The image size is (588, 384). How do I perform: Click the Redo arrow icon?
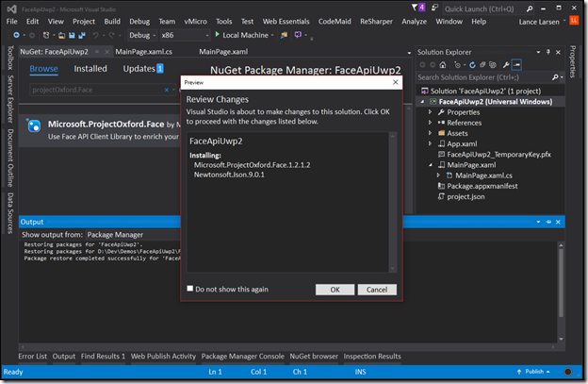pyautogui.click(x=111, y=35)
